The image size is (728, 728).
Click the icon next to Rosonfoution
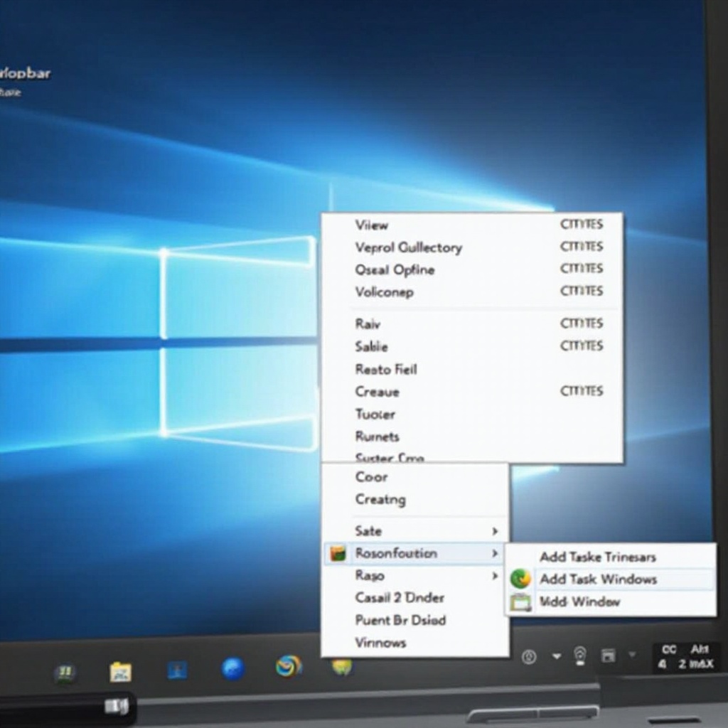point(338,553)
